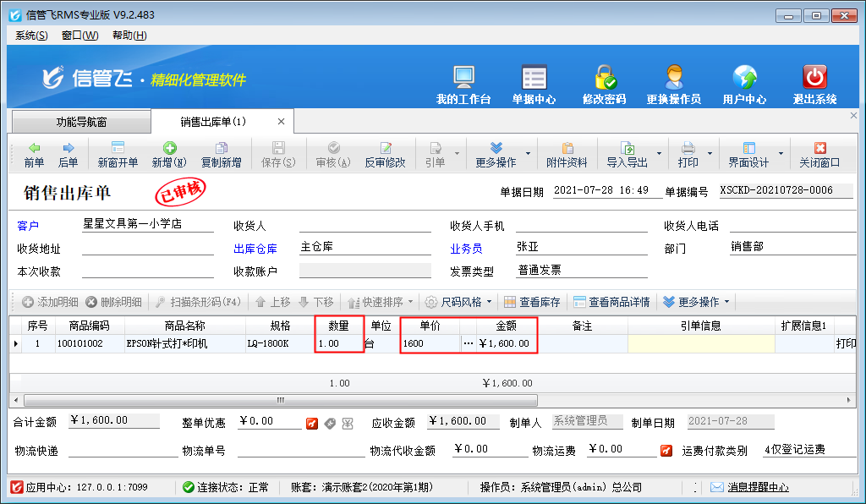This screenshot has height=504, width=866.
Task: Click 引单 reference order button
Action: 436,155
